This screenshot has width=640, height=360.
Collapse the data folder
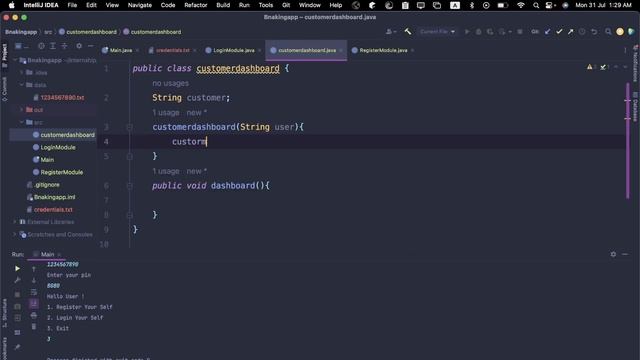click(x=22, y=85)
